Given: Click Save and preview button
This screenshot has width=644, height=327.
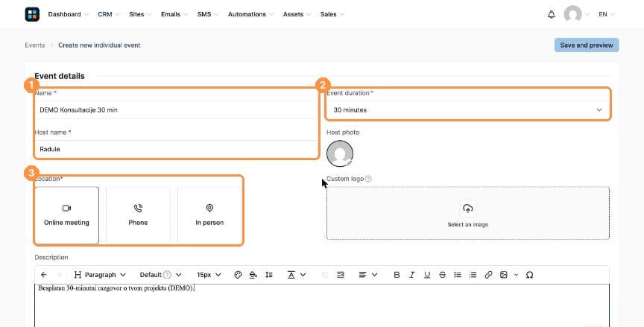Looking at the screenshot, I should click(x=587, y=45).
